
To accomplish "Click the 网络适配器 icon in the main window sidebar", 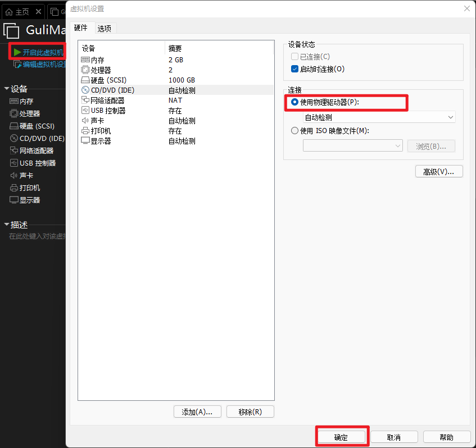I will click(x=14, y=151).
